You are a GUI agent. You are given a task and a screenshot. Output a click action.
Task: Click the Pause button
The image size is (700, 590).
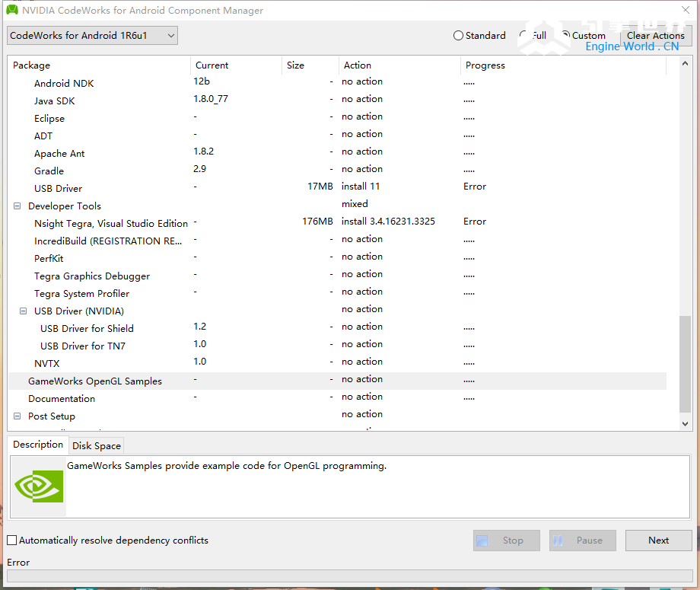coord(583,541)
